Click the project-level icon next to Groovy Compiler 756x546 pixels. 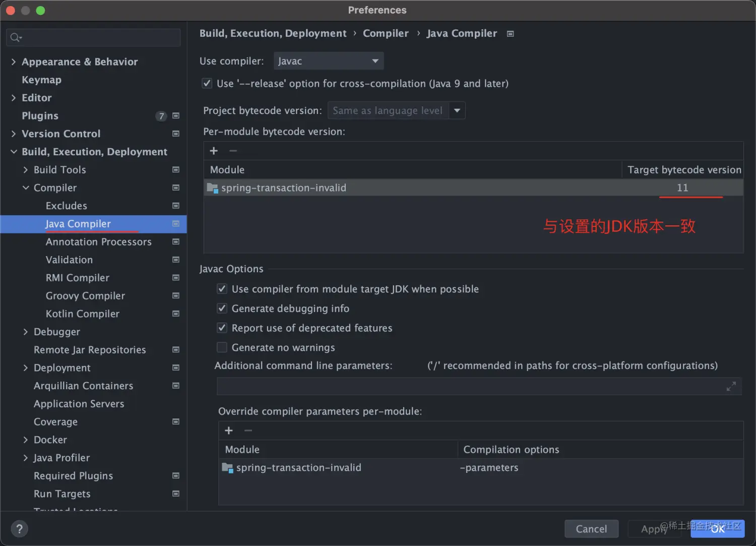[176, 296]
